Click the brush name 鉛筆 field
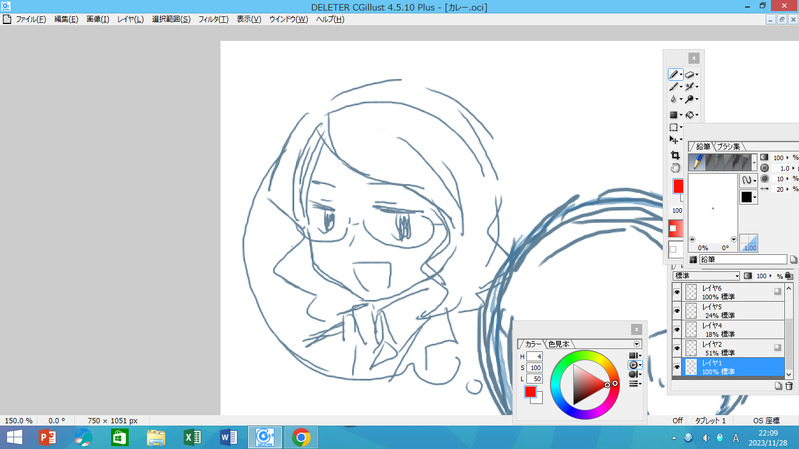The height and width of the screenshot is (449, 799). 743,260
